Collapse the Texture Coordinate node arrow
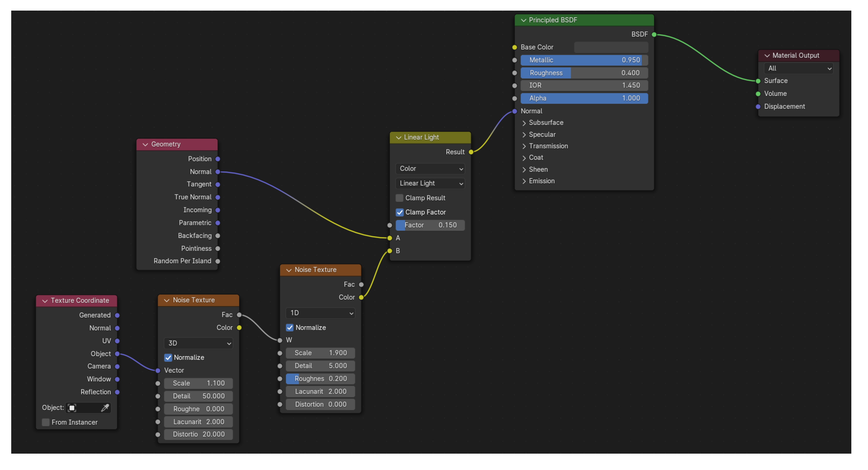Image resolution: width=868 pixels, height=470 pixels. coord(45,301)
